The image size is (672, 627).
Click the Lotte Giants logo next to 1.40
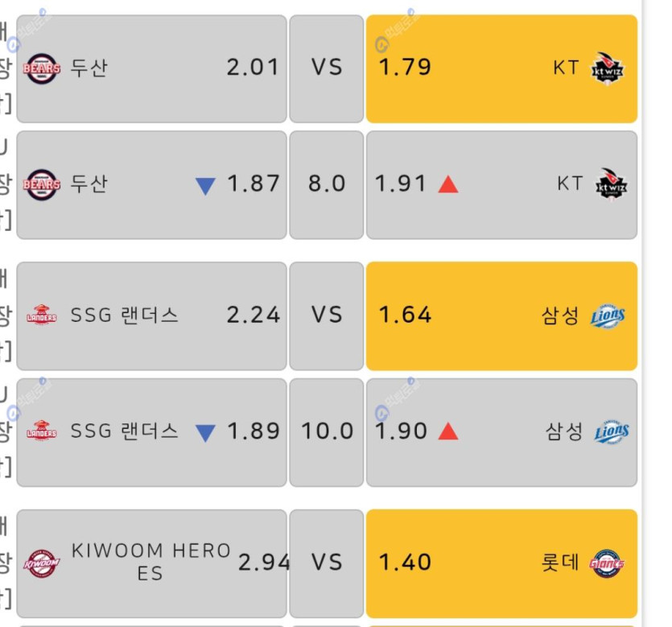(x=607, y=563)
